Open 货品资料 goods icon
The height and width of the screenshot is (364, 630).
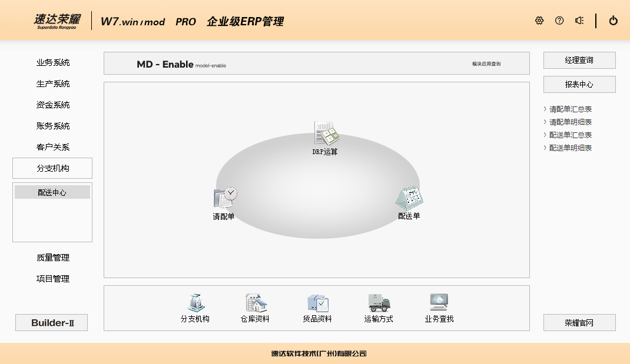click(317, 303)
